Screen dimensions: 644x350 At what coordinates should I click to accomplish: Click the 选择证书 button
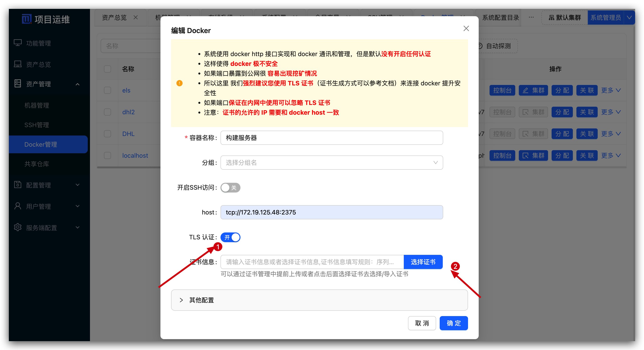423,262
